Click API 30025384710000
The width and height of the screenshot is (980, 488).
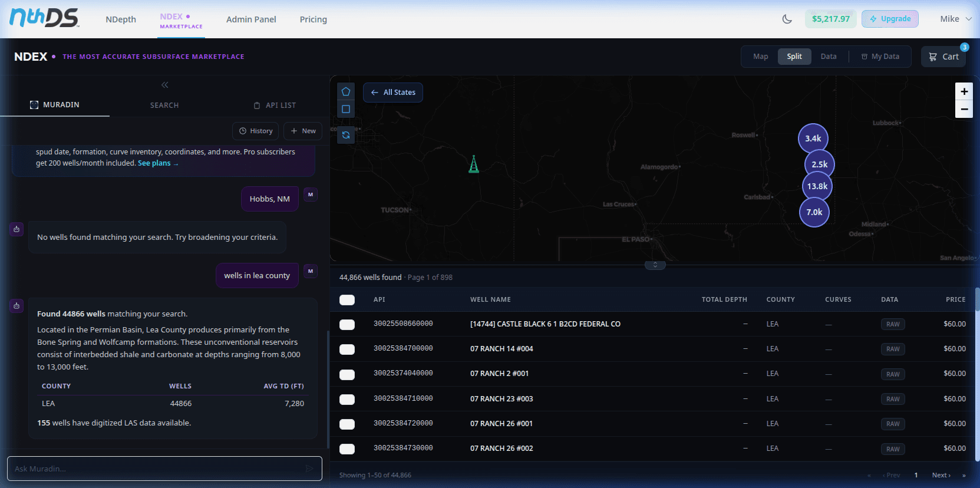coord(403,398)
